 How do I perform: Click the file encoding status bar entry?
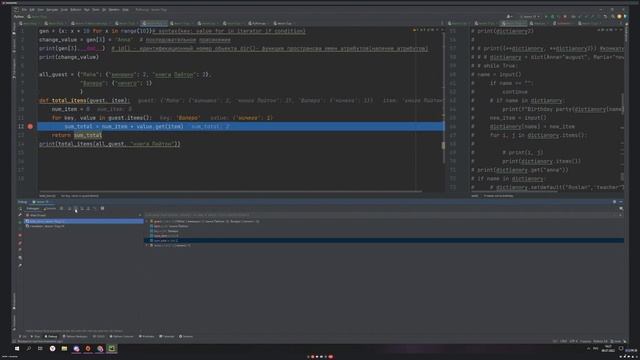click(x=573, y=341)
